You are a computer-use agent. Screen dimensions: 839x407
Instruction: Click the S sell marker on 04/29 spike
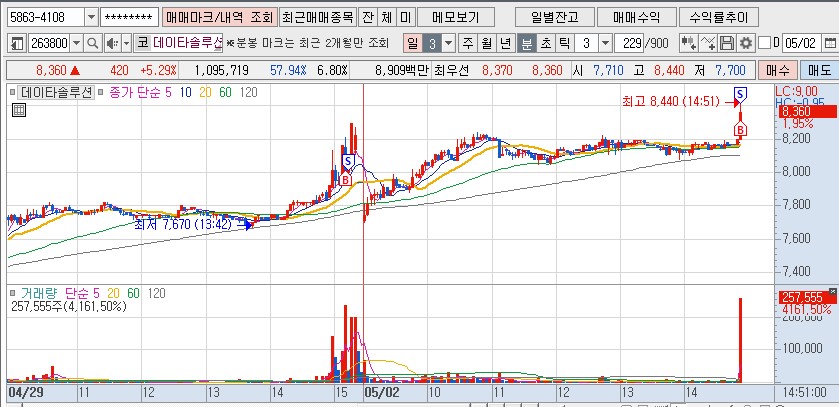click(x=348, y=160)
